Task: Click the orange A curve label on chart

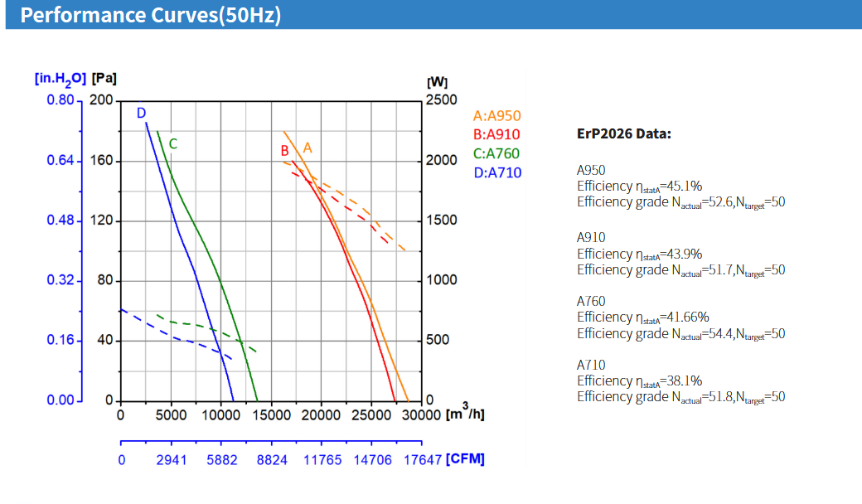Action: coord(307,147)
